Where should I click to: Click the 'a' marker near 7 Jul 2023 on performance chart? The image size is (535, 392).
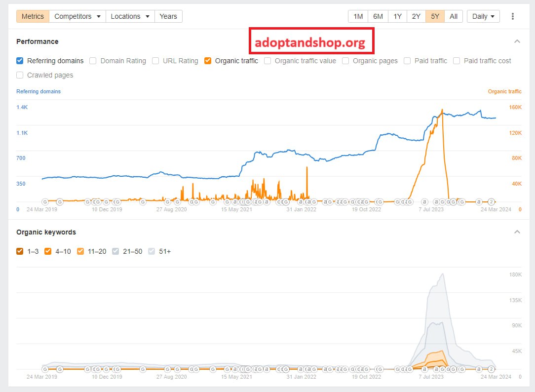[424, 201]
